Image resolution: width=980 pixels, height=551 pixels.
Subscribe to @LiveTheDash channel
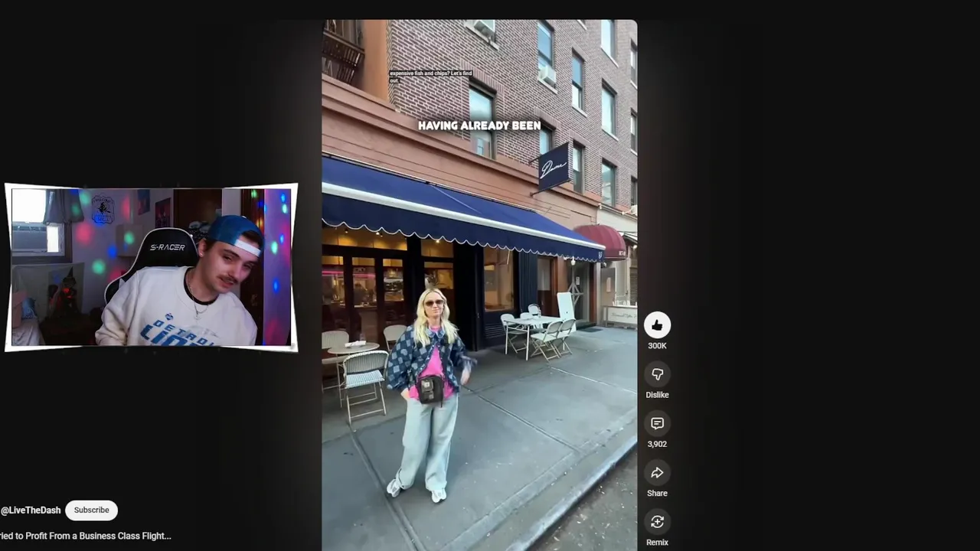click(91, 510)
